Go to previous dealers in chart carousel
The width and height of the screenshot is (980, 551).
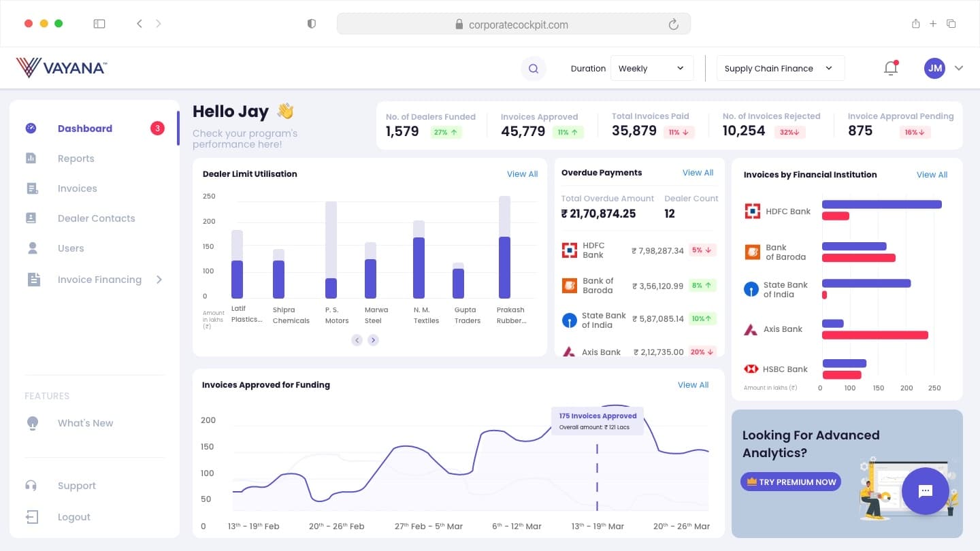[357, 340]
